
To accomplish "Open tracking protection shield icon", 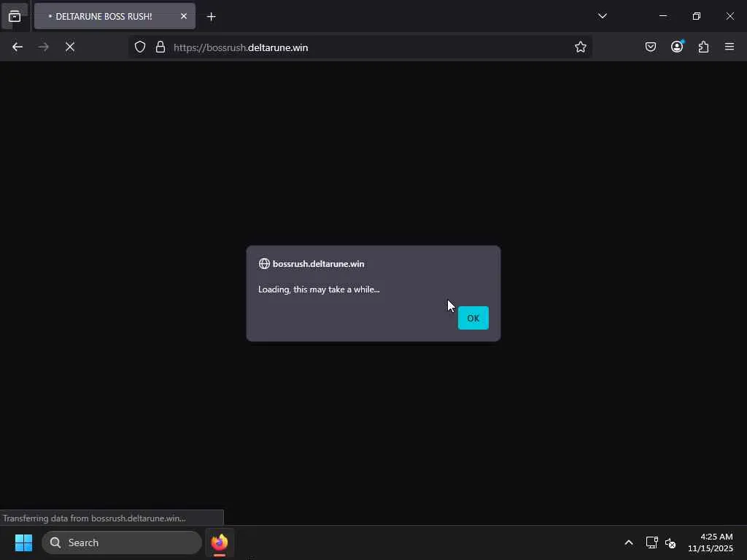I will [x=139, y=47].
